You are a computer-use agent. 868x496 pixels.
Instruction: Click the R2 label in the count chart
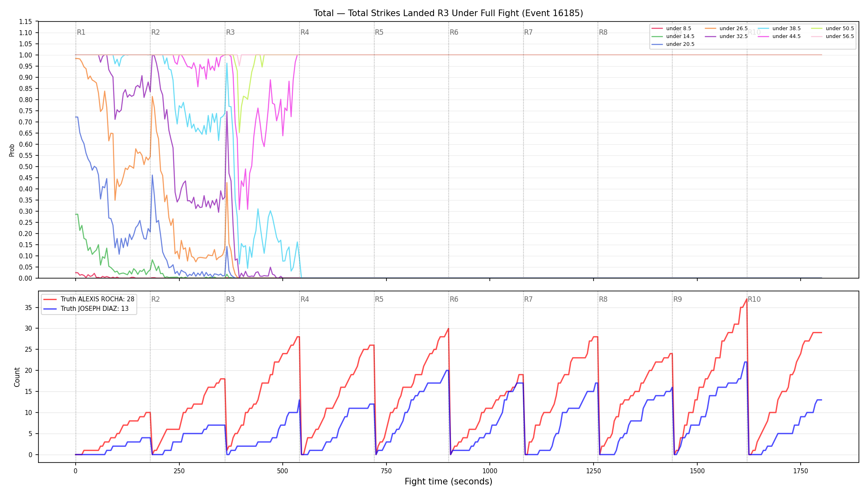[x=155, y=299]
